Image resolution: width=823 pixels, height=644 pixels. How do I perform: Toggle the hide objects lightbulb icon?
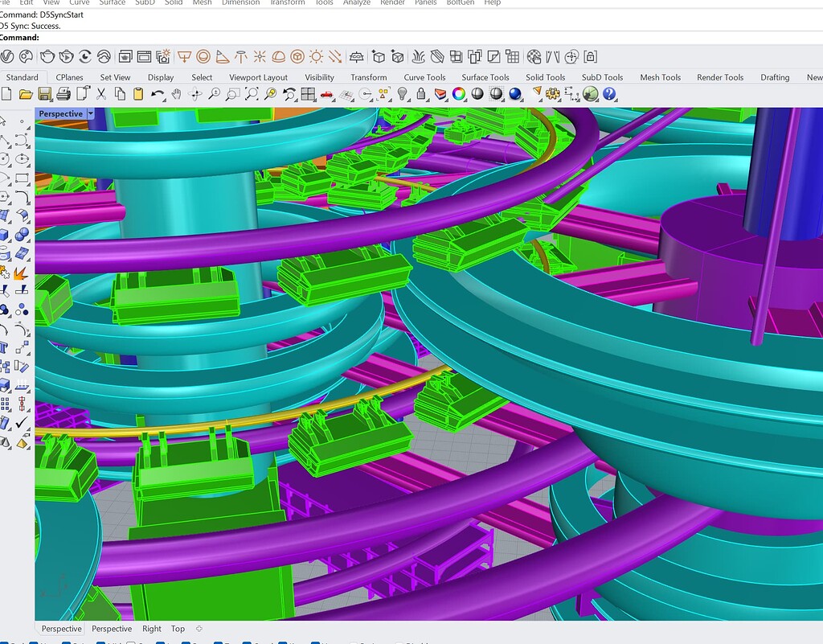pos(400,94)
